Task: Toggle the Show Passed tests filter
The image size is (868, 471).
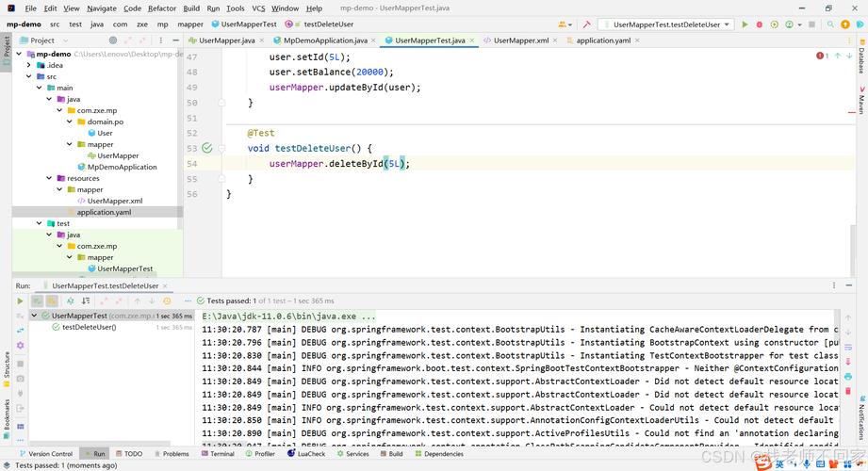Action: (x=38, y=301)
